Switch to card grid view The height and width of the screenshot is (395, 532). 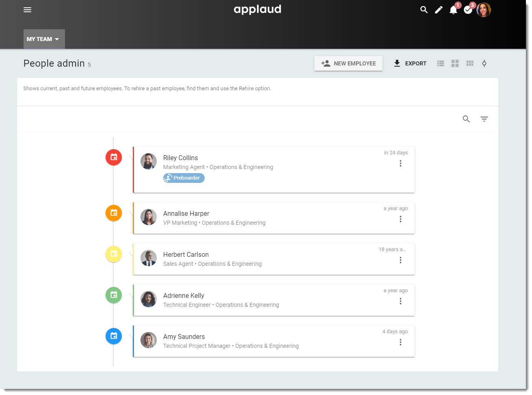coord(455,63)
